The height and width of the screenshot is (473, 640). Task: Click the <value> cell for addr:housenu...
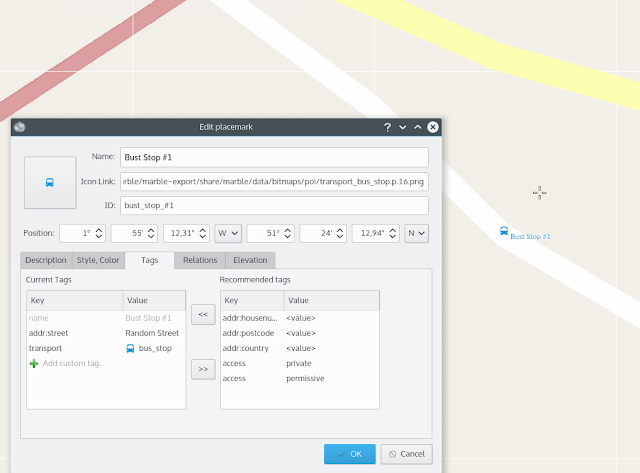pyautogui.click(x=301, y=318)
